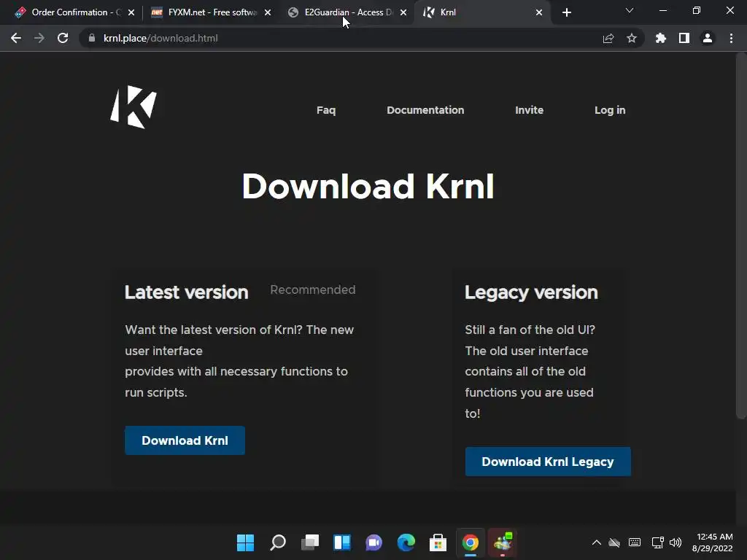Open the Documentation nav link

pyautogui.click(x=425, y=110)
